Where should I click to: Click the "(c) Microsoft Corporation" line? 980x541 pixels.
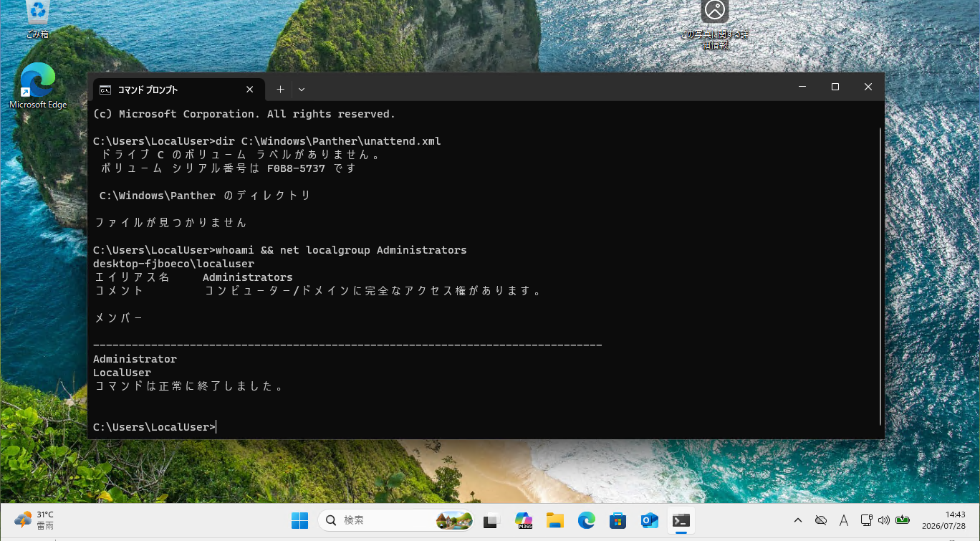point(244,114)
